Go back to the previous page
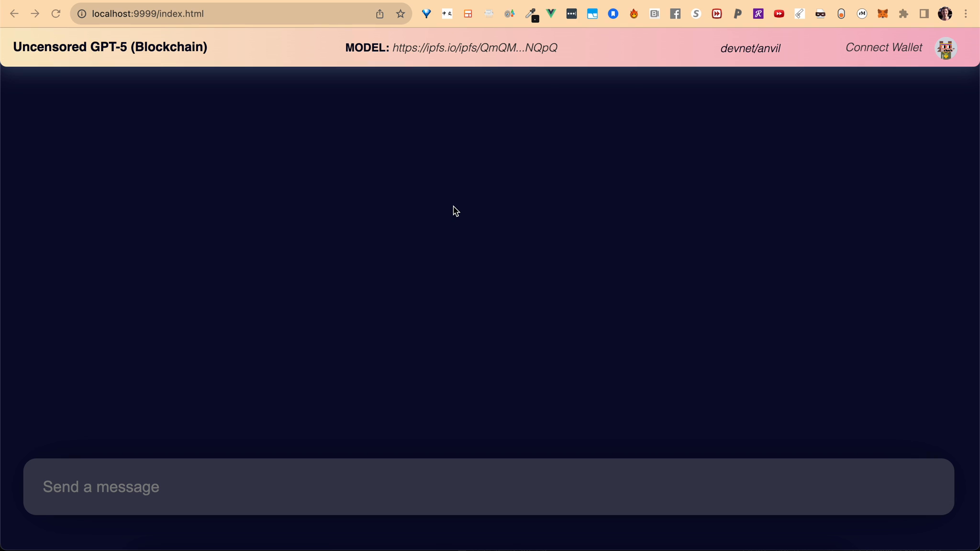The width and height of the screenshot is (980, 551). click(x=14, y=14)
